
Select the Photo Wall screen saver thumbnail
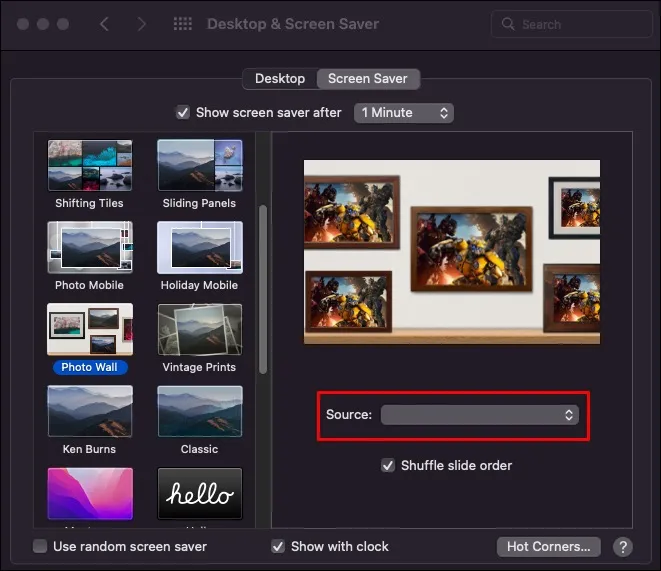90,329
